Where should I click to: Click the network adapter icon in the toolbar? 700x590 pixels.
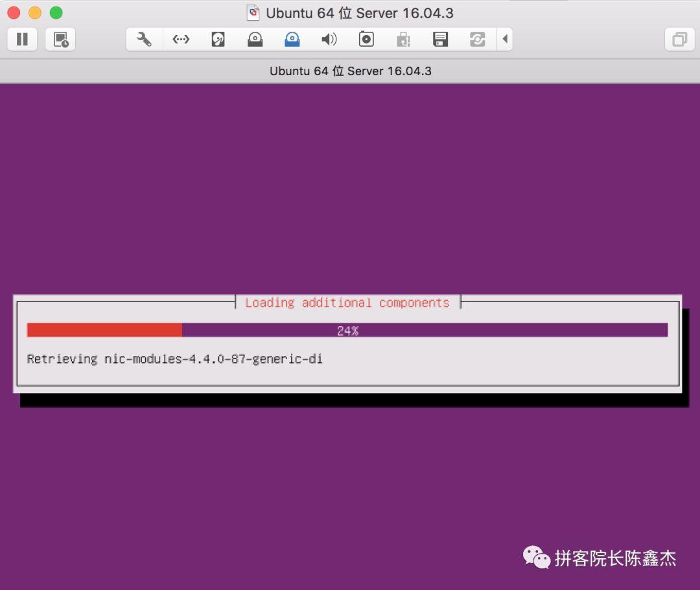pyautogui.click(x=180, y=39)
